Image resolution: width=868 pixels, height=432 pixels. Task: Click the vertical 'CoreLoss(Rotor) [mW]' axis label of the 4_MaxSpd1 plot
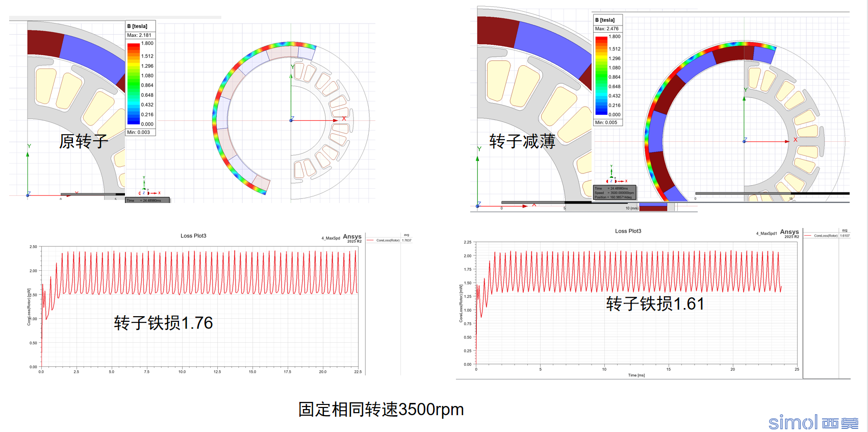point(461,303)
